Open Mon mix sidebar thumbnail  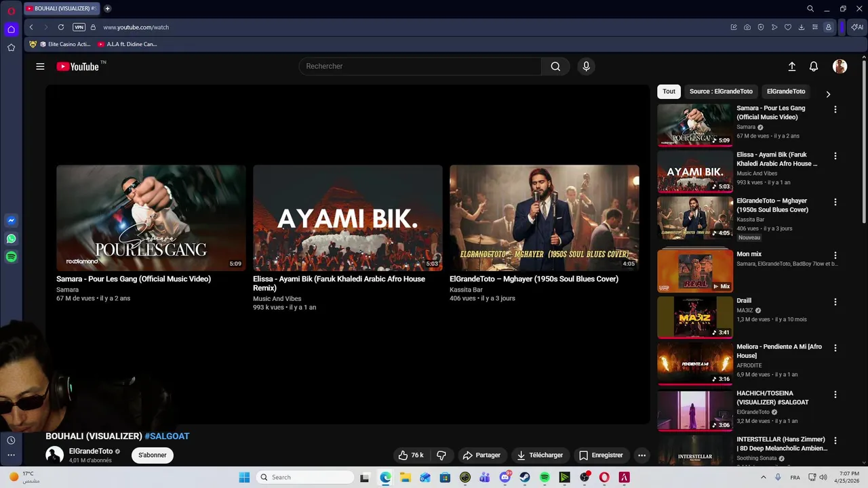point(695,271)
